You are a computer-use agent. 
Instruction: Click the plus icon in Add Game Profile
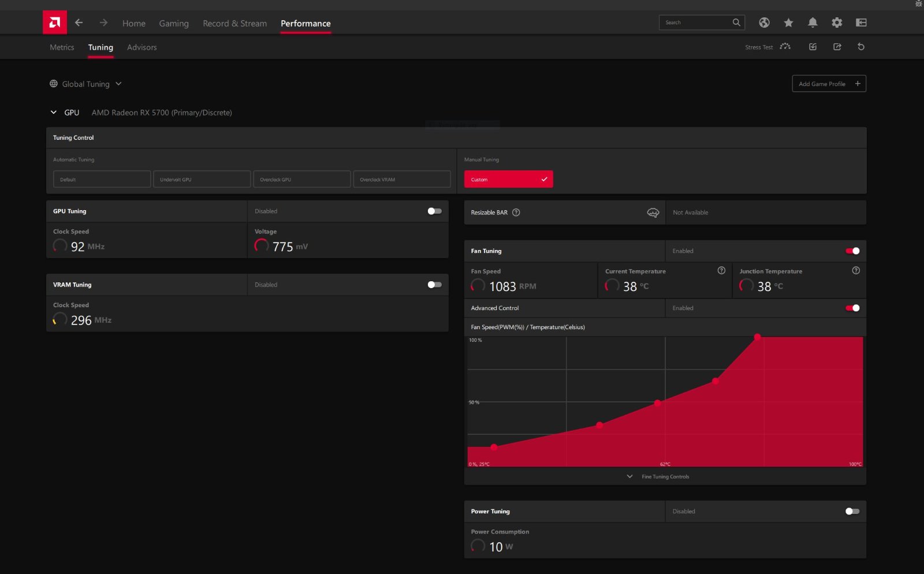click(x=858, y=84)
